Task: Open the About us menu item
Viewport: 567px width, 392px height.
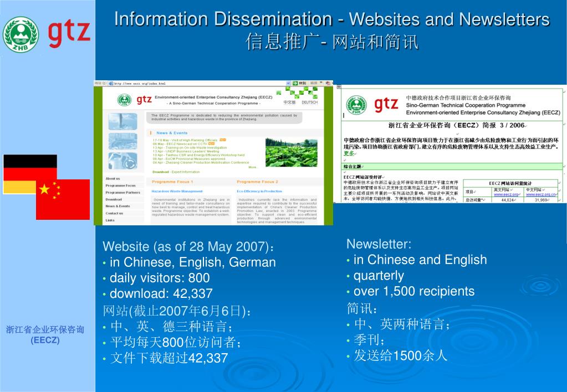Action: point(113,178)
